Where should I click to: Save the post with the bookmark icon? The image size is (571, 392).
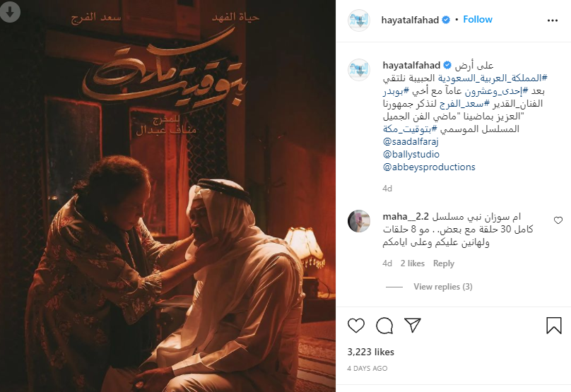(x=554, y=325)
